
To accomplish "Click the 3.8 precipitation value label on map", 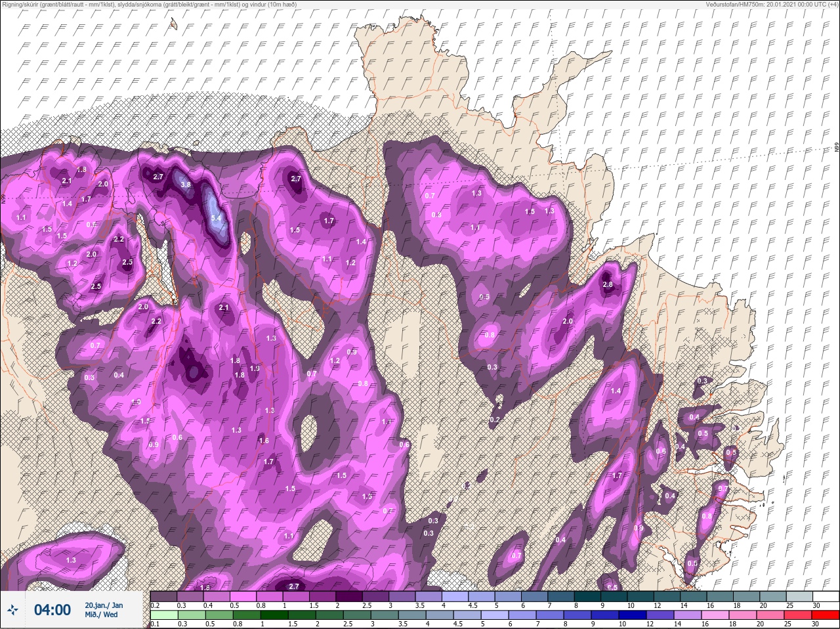I will click(x=186, y=185).
